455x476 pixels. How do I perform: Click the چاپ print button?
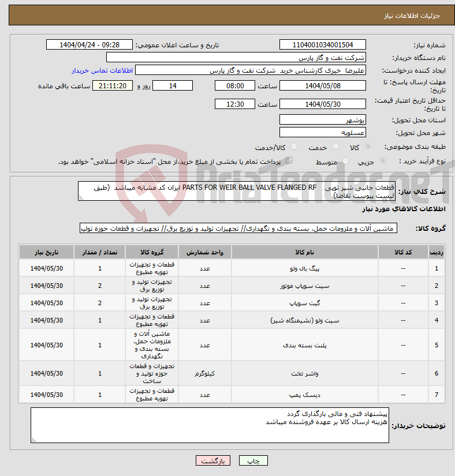pyautogui.click(x=253, y=460)
